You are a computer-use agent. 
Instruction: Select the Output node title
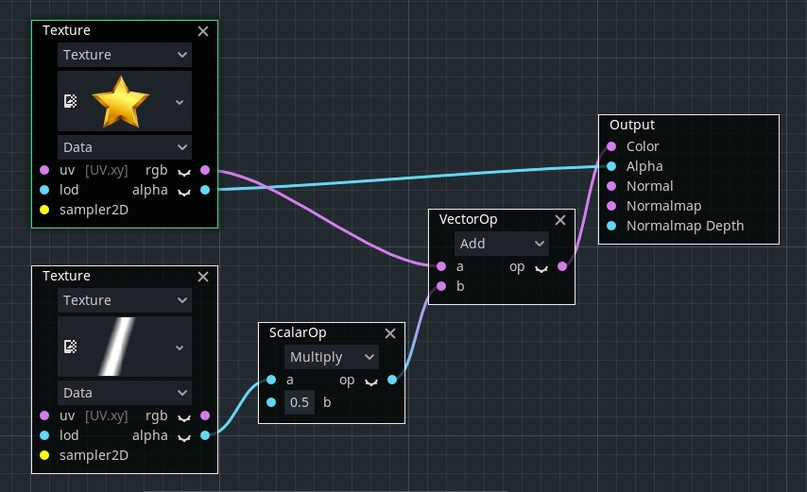tap(632, 125)
